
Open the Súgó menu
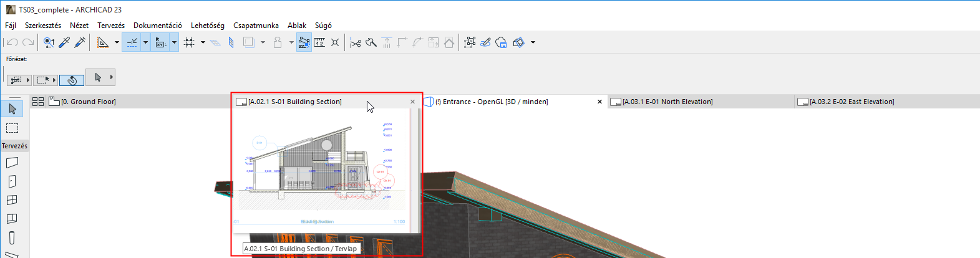323,26
